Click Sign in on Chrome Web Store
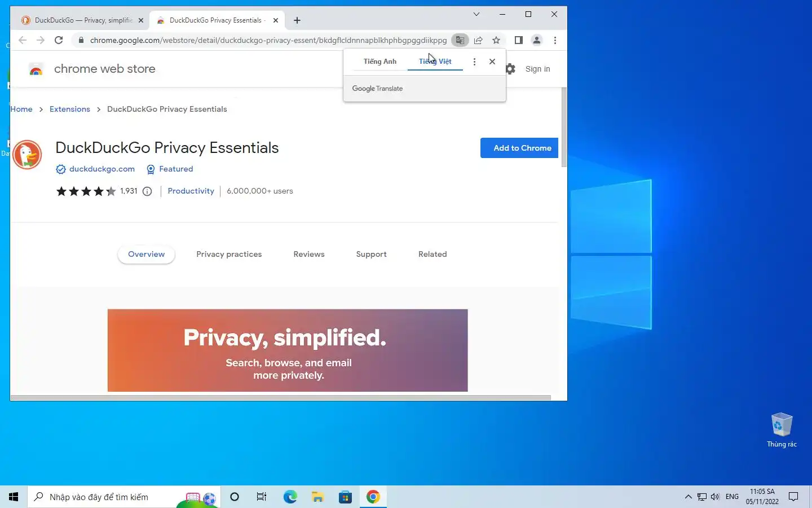 [x=537, y=69]
